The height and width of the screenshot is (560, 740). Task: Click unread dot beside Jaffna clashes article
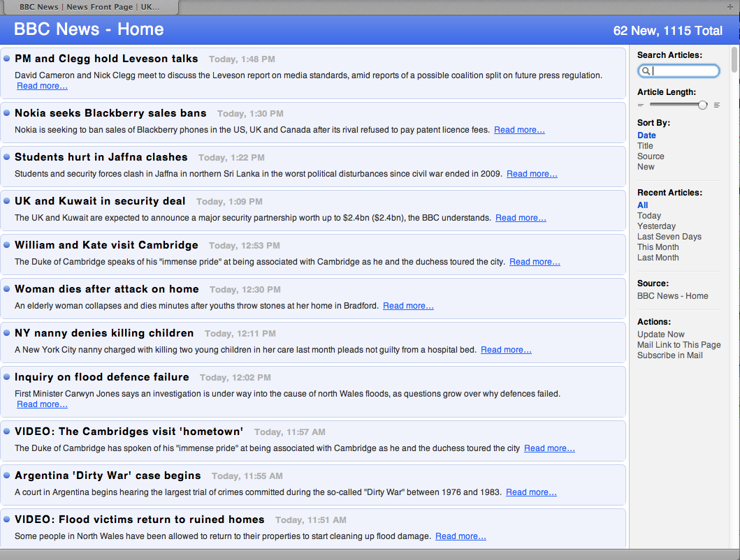(x=6, y=157)
